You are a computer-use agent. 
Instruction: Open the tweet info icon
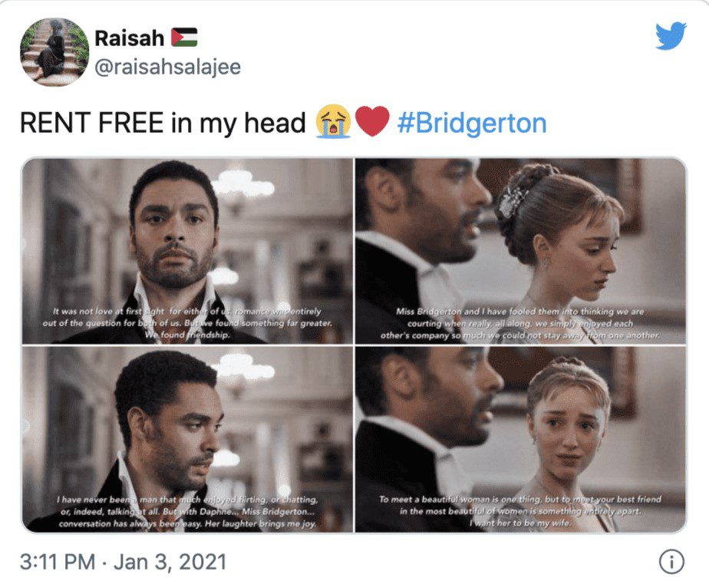[x=671, y=562]
